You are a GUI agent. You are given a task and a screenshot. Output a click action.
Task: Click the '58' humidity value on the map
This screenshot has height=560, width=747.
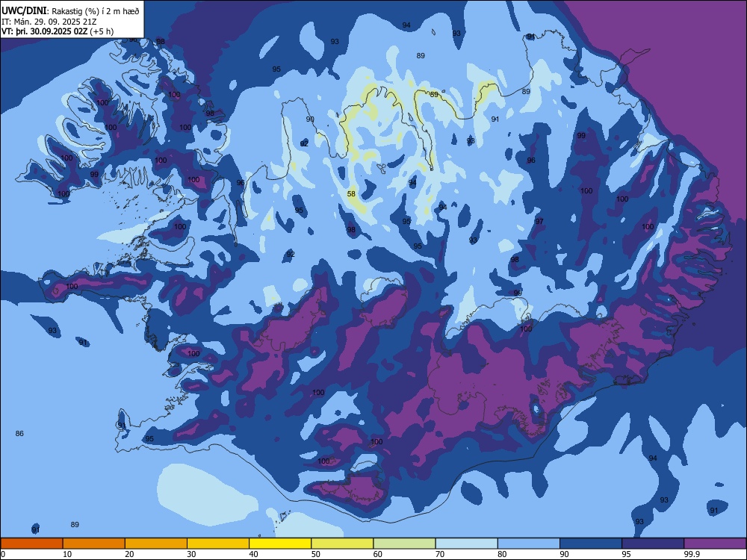(x=351, y=194)
